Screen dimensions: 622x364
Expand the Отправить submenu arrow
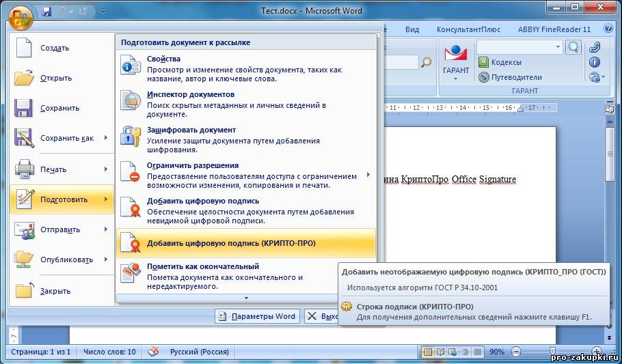pyautogui.click(x=106, y=229)
